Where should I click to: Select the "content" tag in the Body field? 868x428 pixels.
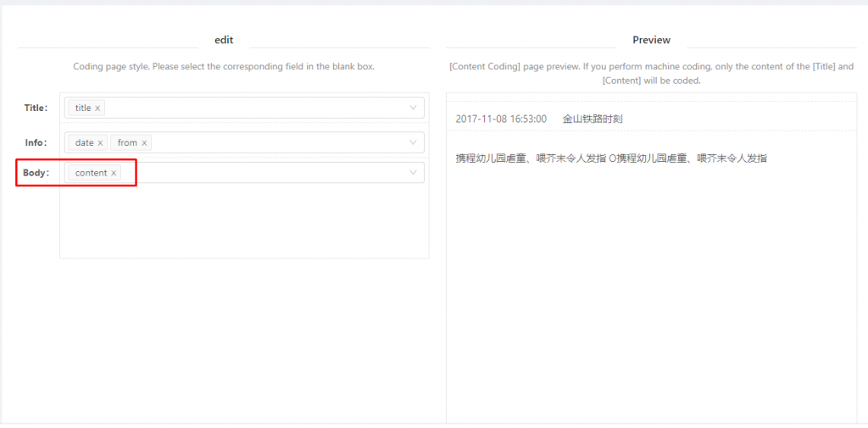click(x=91, y=173)
